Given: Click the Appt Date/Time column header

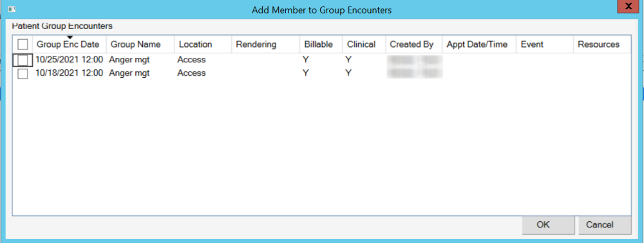Looking at the screenshot, I should tap(479, 44).
